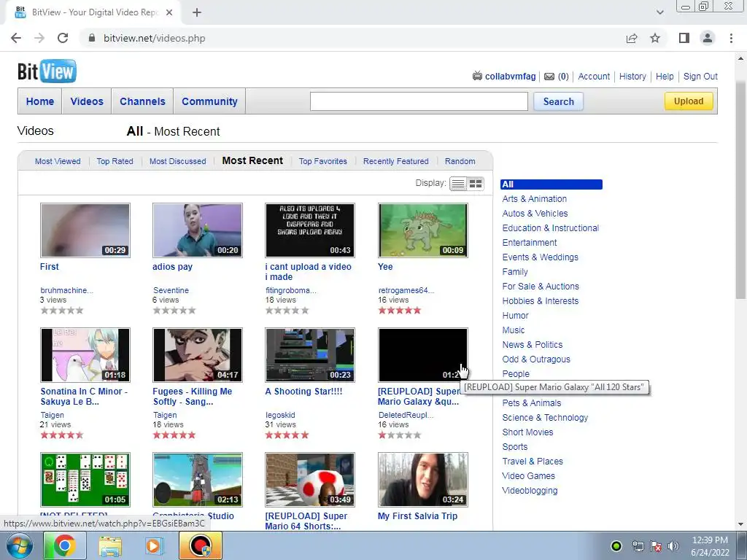The image size is (747, 560).
Task: Click the yellow Upload button
Action: point(689,101)
